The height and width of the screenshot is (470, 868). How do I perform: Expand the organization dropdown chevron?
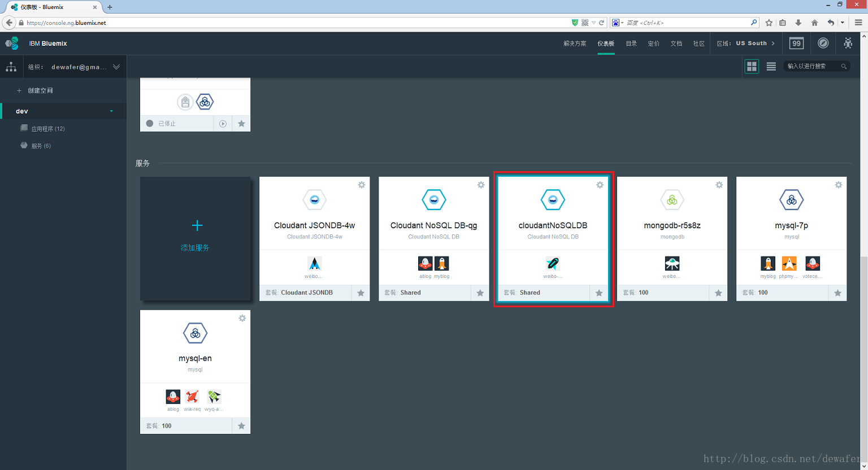tap(116, 67)
